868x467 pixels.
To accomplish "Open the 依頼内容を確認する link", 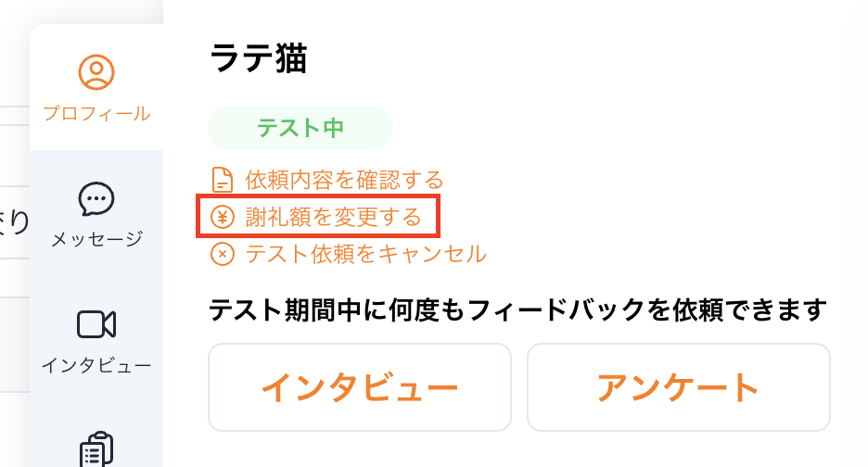I will [x=344, y=179].
